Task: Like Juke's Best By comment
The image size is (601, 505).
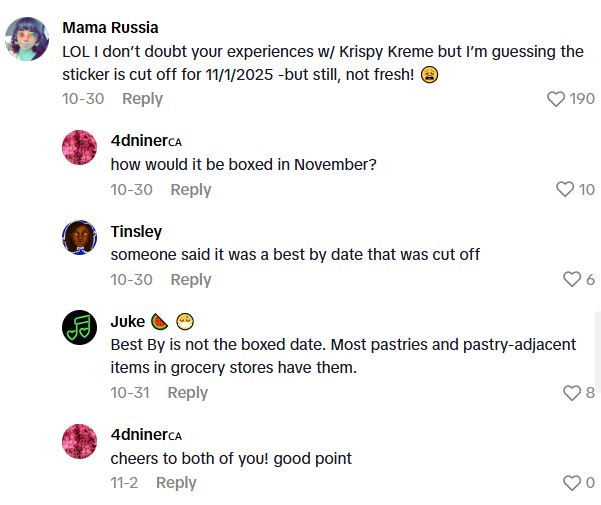Action: (572, 393)
